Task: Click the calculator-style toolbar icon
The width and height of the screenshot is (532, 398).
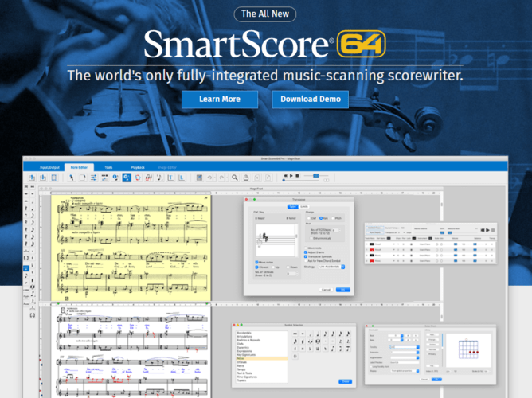Action: pos(199,178)
